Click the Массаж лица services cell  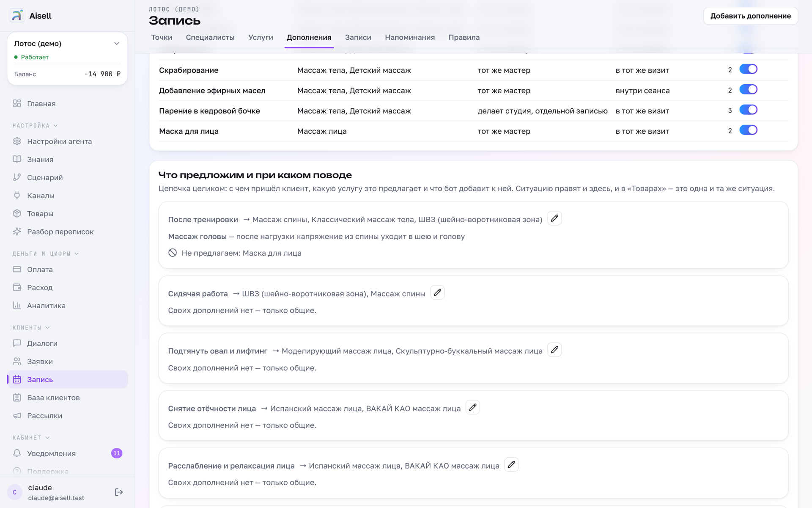click(x=322, y=131)
